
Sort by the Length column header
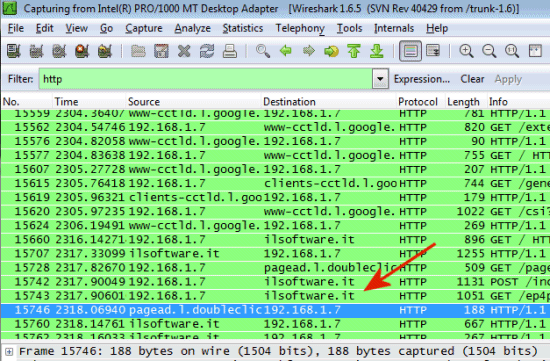(466, 102)
